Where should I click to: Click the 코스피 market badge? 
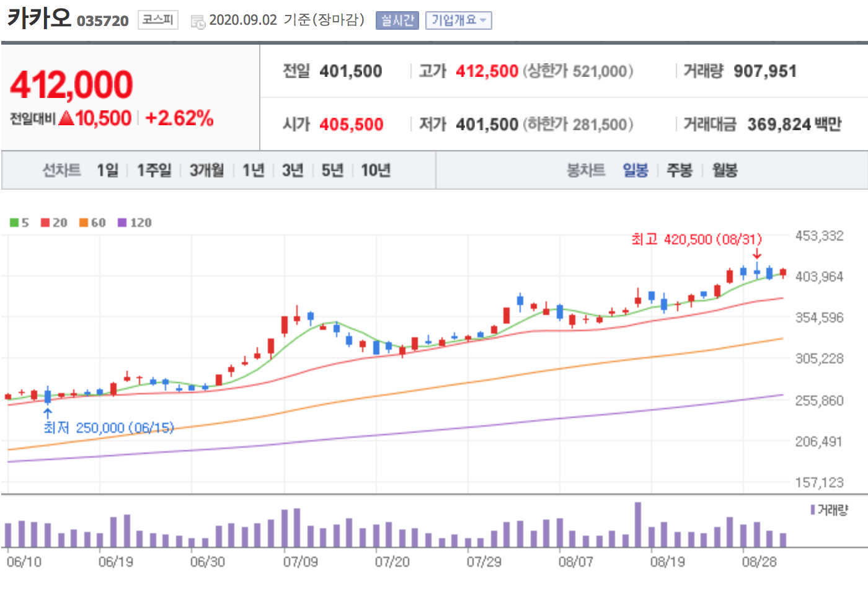coord(157,20)
